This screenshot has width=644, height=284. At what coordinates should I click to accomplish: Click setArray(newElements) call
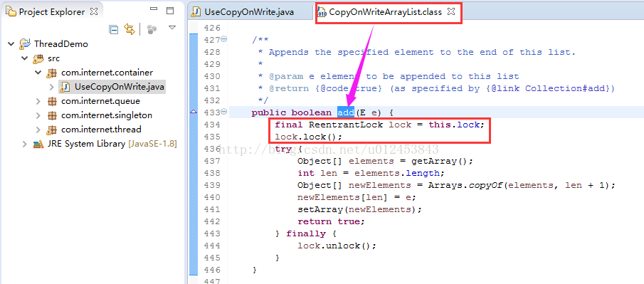(x=359, y=209)
